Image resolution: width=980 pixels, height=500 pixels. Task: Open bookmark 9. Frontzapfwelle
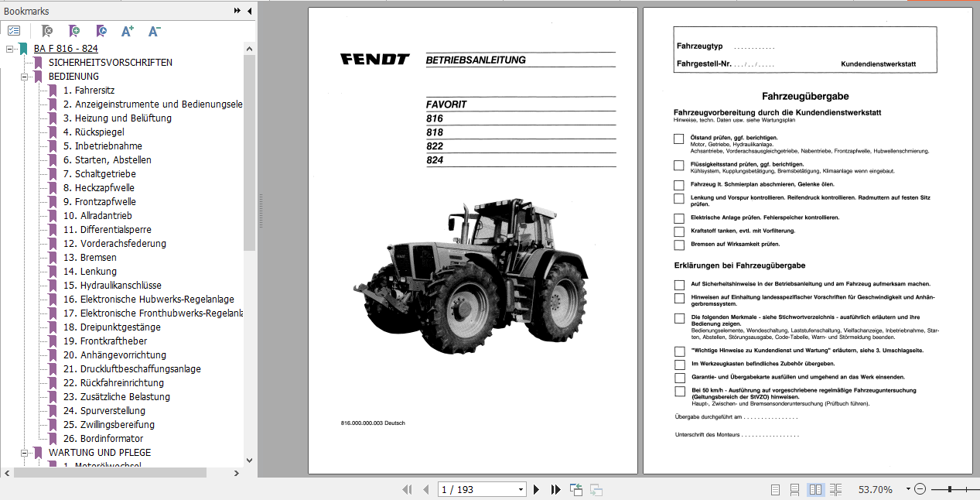100,202
